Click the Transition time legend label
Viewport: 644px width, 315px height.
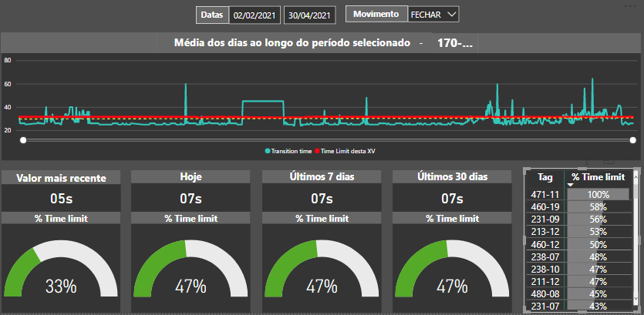(x=292, y=152)
